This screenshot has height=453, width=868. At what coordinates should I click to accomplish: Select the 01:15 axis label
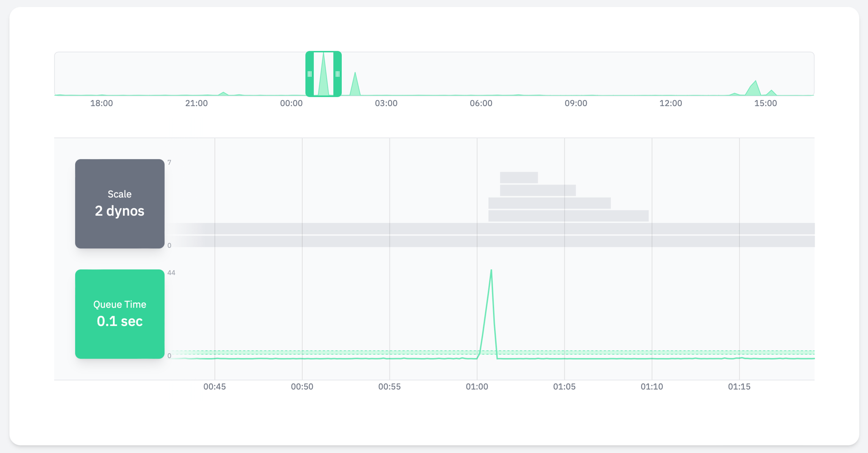[740, 387]
